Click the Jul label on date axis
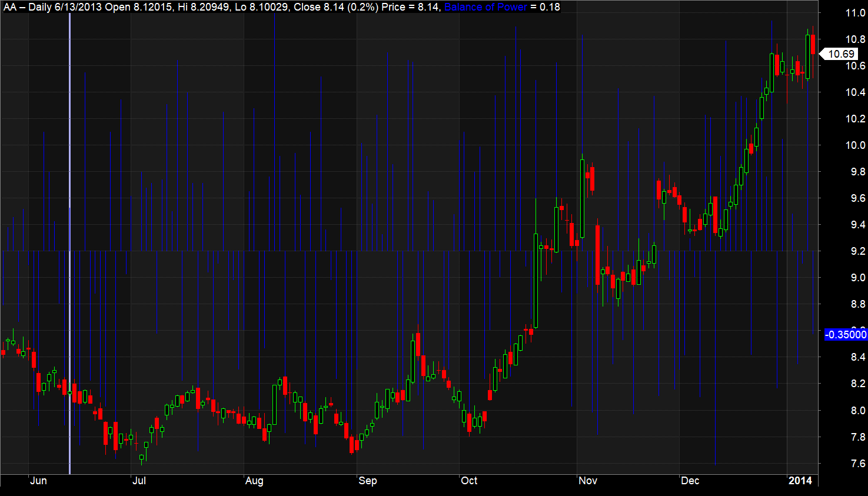This screenshot has height=496, width=868. 139,481
